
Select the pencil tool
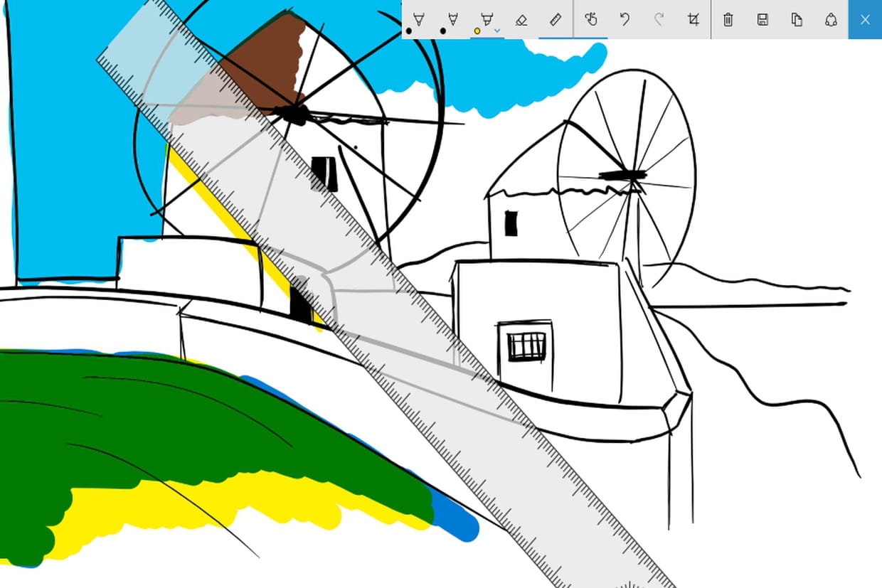pos(452,20)
